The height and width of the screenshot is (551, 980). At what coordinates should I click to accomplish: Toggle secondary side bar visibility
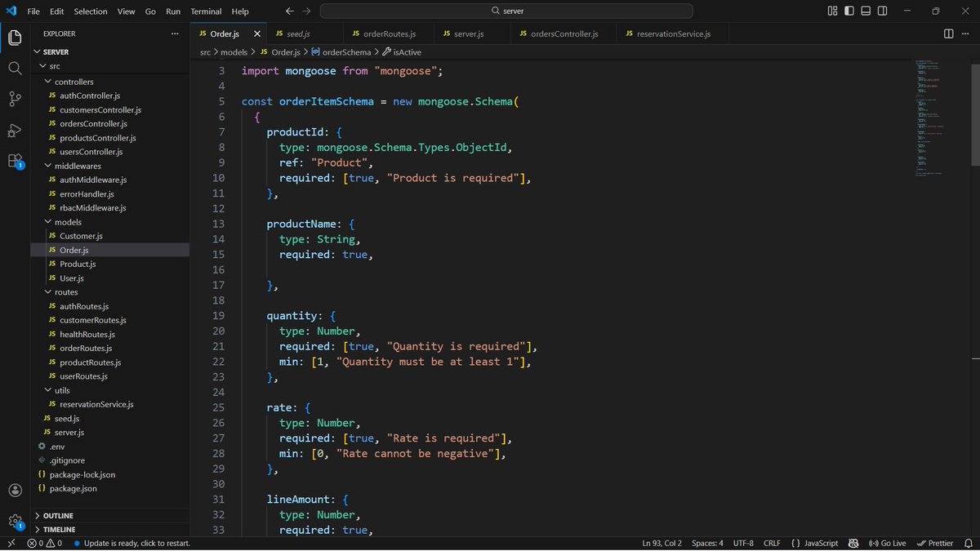point(884,11)
